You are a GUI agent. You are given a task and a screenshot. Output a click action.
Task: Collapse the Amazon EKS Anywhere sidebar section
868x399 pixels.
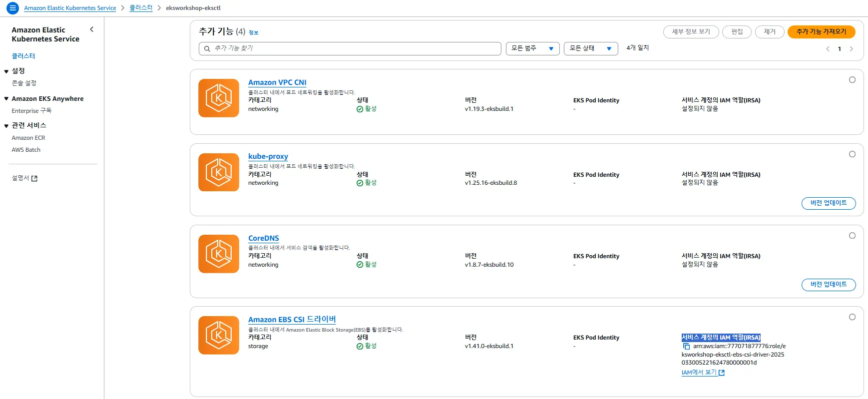click(6, 99)
